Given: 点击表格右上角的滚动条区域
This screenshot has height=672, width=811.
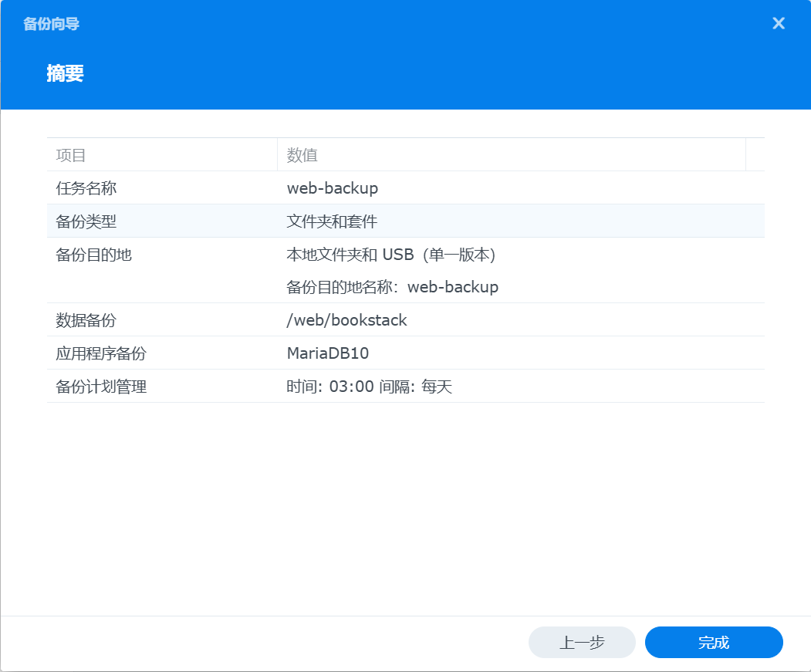Looking at the screenshot, I should click(x=755, y=154).
